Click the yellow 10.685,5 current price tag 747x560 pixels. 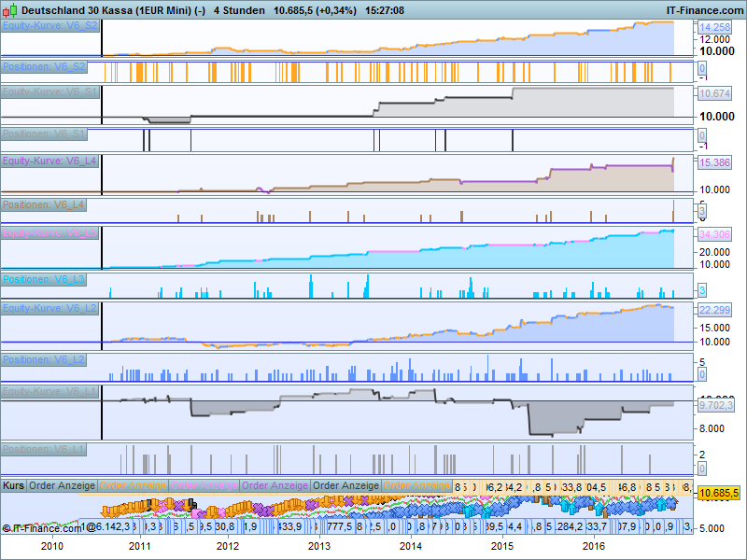(719, 493)
